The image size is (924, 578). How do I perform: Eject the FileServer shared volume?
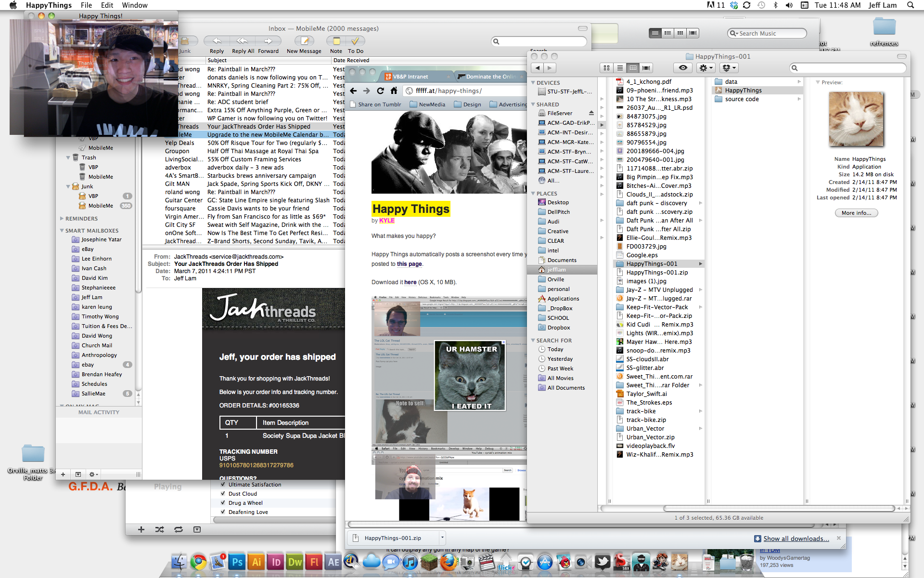[591, 113]
